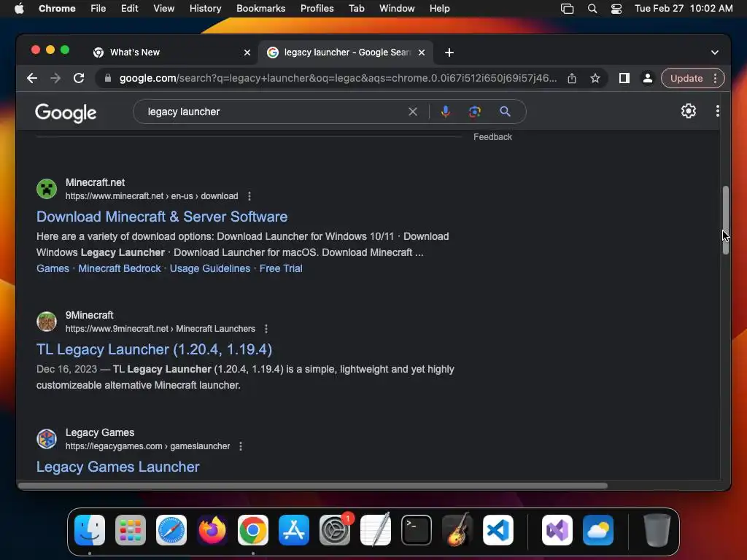The height and width of the screenshot is (560, 747).
Task: Open Finder from the Dock
Action: (90, 530)
